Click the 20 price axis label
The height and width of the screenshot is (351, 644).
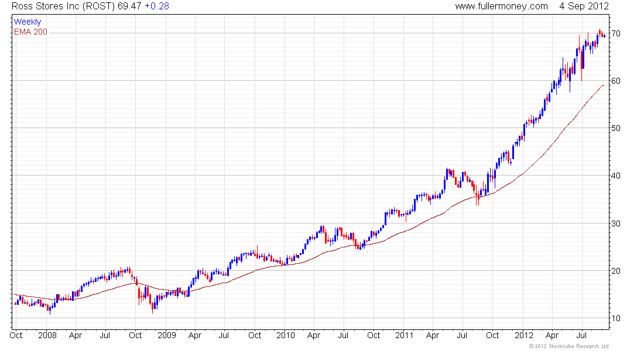pos(616,271)
